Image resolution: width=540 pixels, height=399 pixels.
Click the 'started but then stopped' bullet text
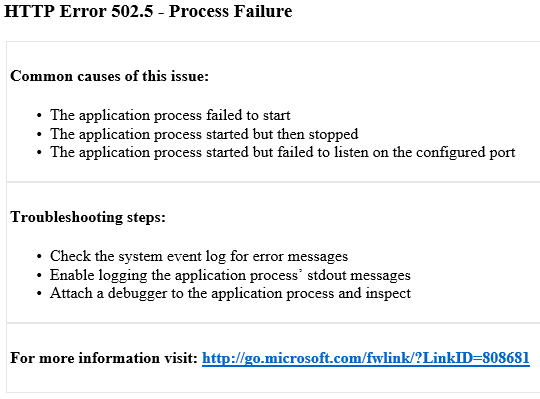pos(204,134)
